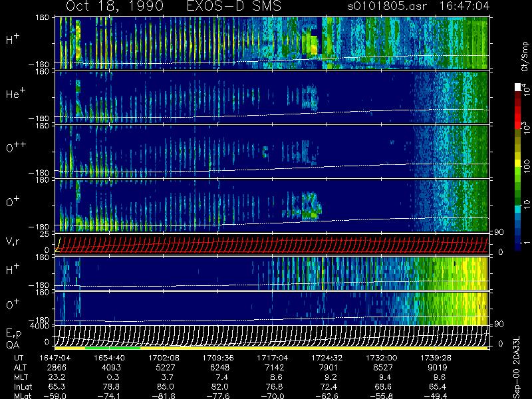Select MLT value "0.3"
The height and width of the screenshot is (399, 532).
click(113, 377)
